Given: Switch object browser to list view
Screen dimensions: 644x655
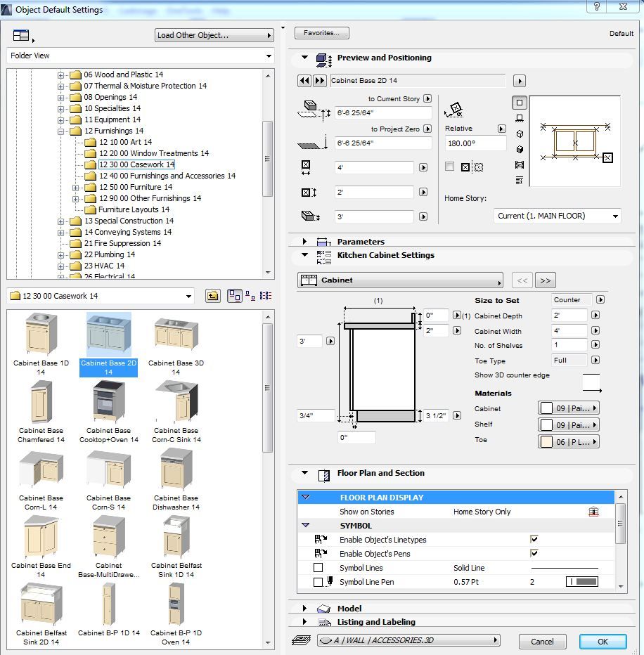Looking at the screenshot, I should (266, 297).
